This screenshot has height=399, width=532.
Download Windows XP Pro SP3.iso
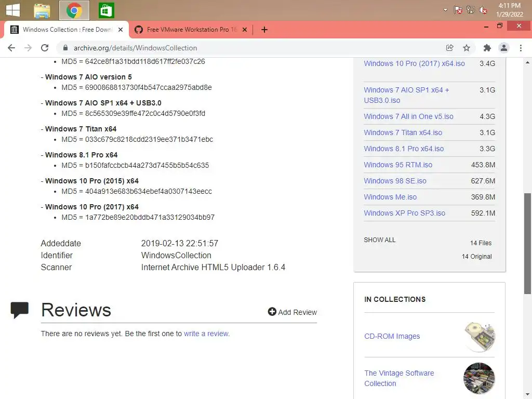404,213
